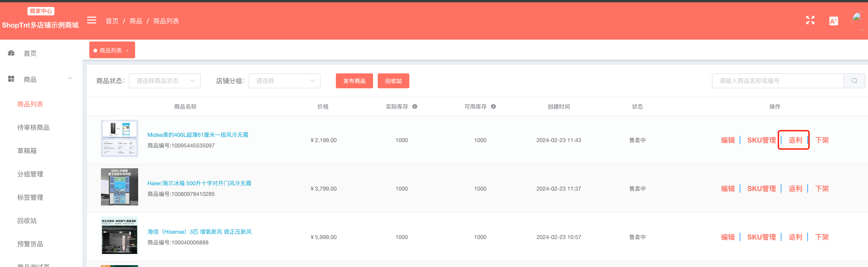Click the Hisense air conditioner thumbnail
The image size is (868, 267).
point(119,235)
